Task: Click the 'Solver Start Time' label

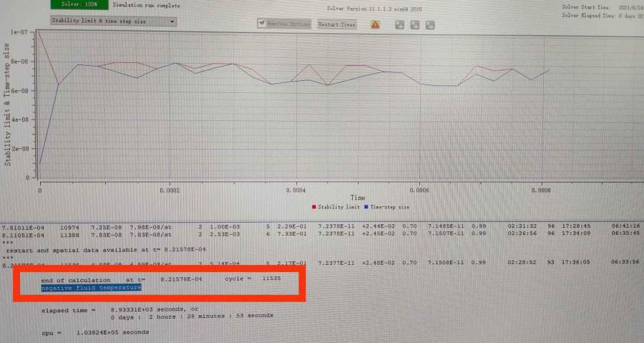Action: (x=585, y=7)
